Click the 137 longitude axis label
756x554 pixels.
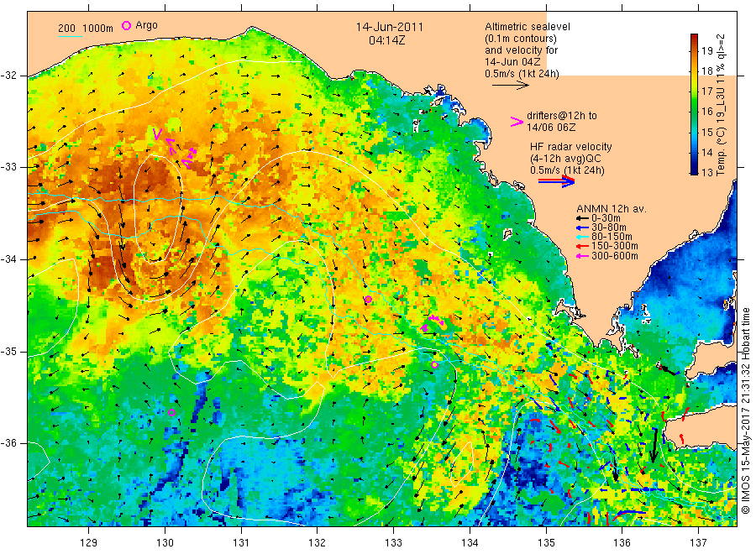[x=698, y=542]
